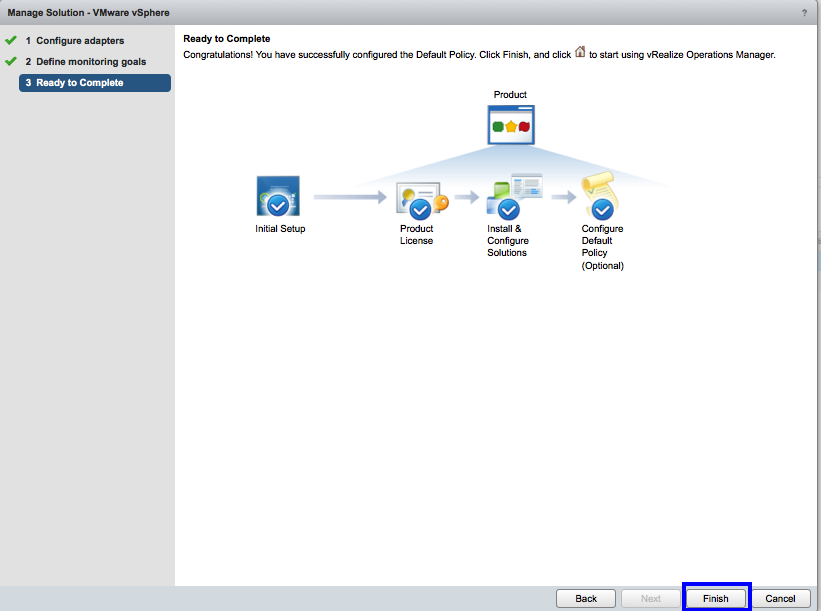Screen dimensions: 821x611
Task: Click the "Initial Setup" text label
Action: coord(280,229)
